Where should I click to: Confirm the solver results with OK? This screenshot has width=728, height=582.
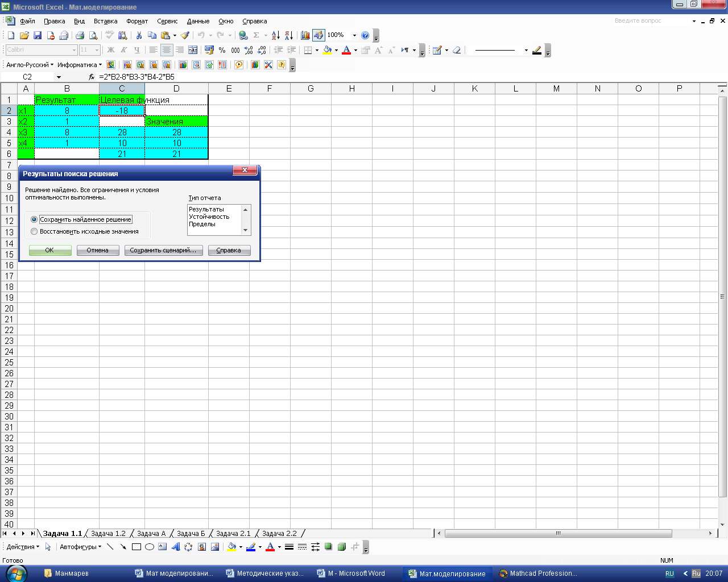(50, 250)
